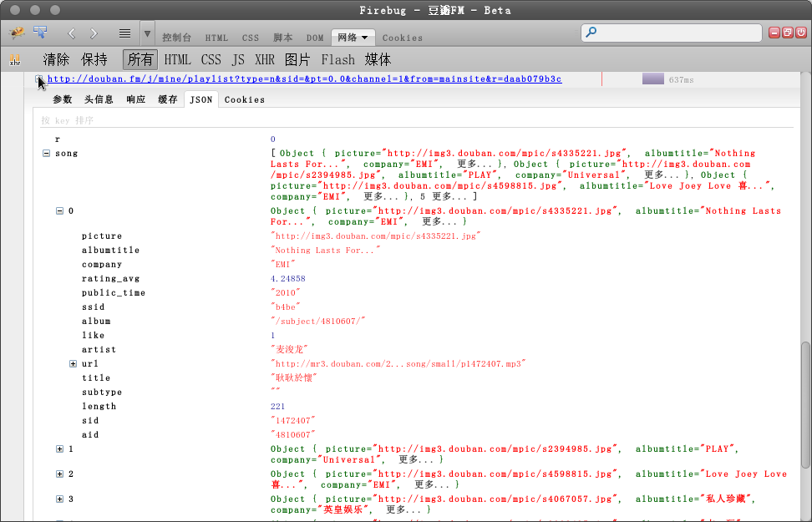Open the dropdown arrow beside panel list
The height and width of the screenshot is (522, 812).
[147, 34]
